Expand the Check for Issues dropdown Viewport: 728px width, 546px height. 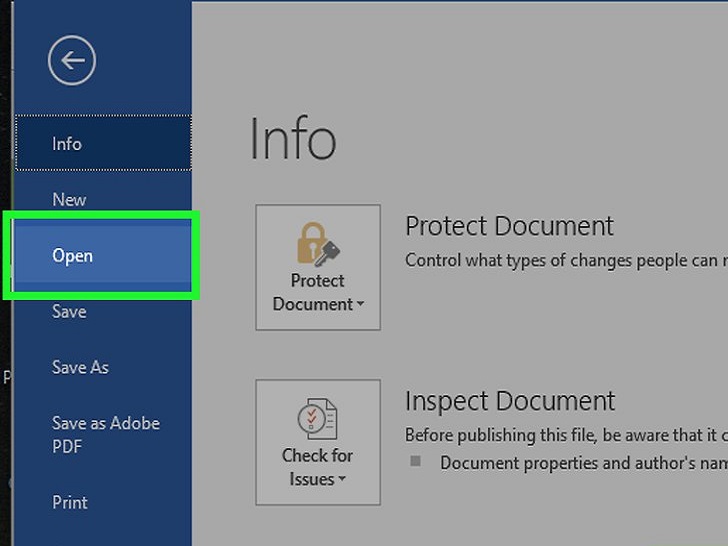coord(318,442)
